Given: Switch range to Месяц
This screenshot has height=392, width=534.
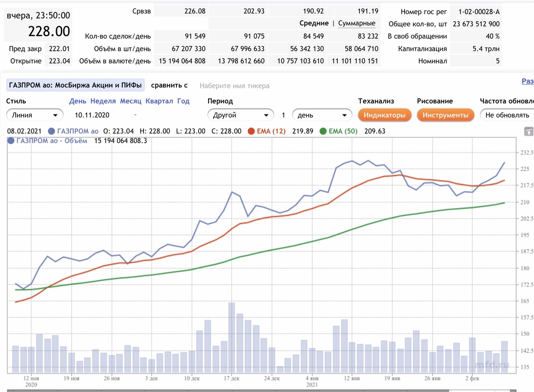Looking at the screenshot, I should [x=131, y=101].
